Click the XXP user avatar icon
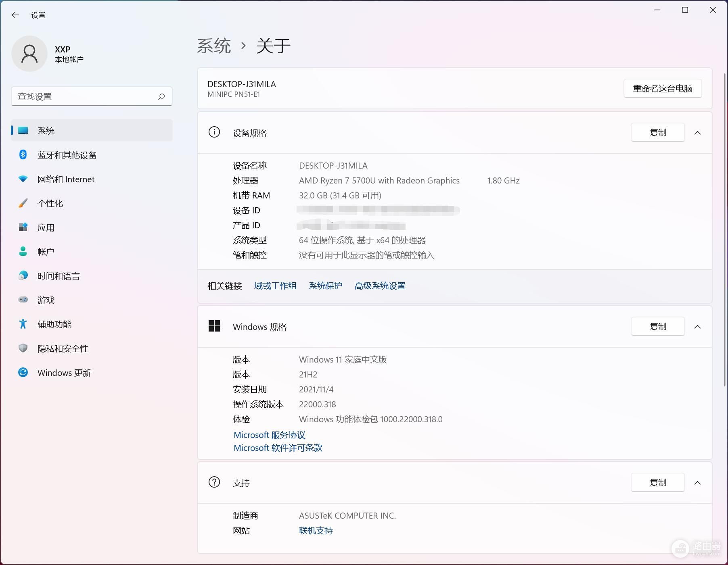728x565 pixels. 29,54
